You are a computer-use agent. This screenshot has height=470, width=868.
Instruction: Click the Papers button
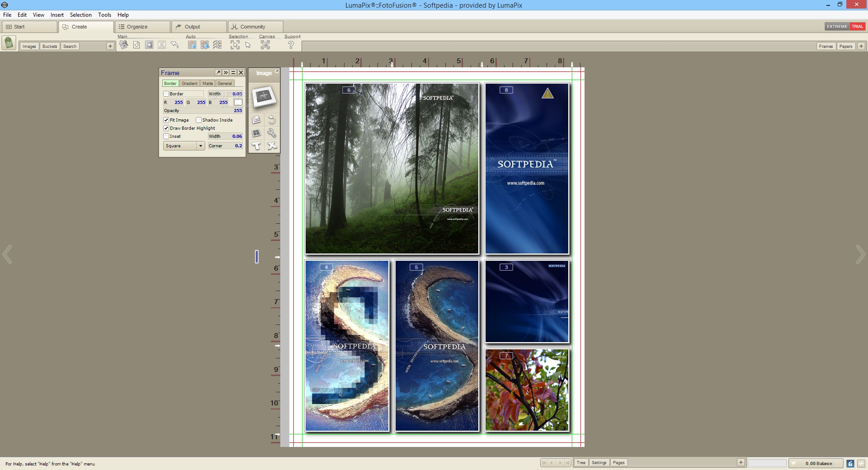coord(845,47)
